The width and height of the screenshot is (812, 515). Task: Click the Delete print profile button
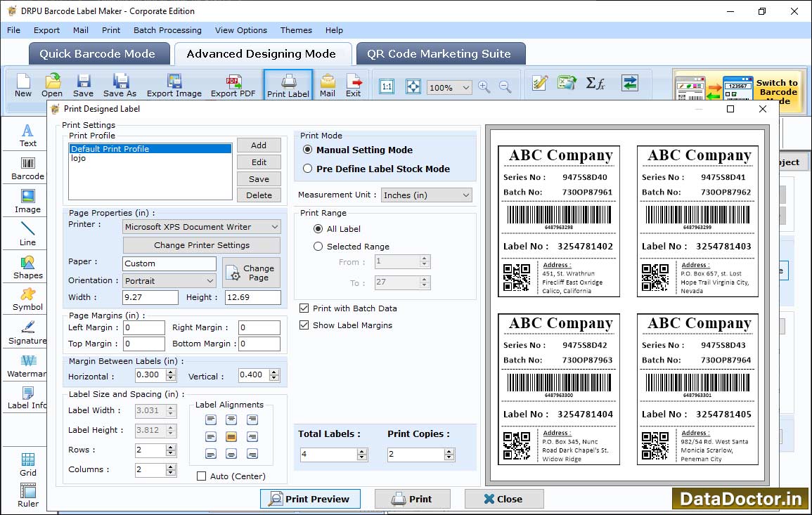[259, 195]
